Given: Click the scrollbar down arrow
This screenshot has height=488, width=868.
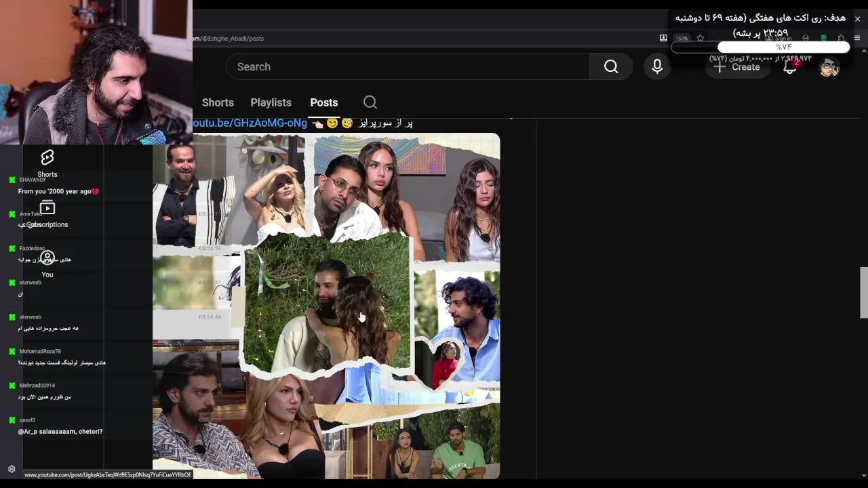Looking at the screenshot, I should (864, 475).
